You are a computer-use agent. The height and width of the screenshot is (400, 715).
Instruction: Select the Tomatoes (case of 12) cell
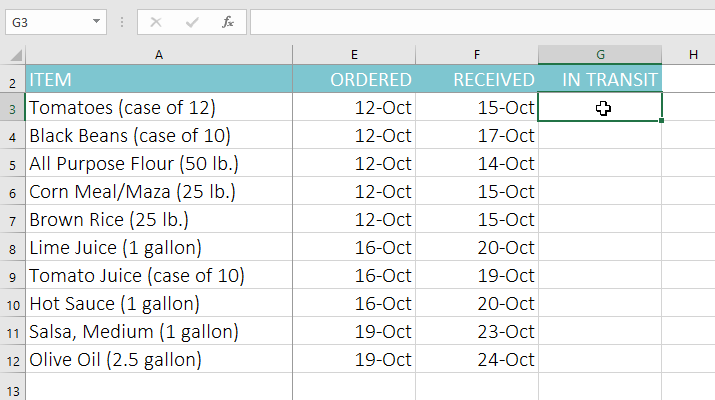159,108
